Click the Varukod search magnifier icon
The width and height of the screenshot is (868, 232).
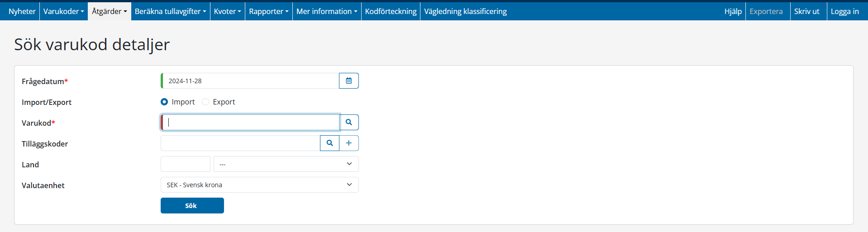[x=348, y=123]
